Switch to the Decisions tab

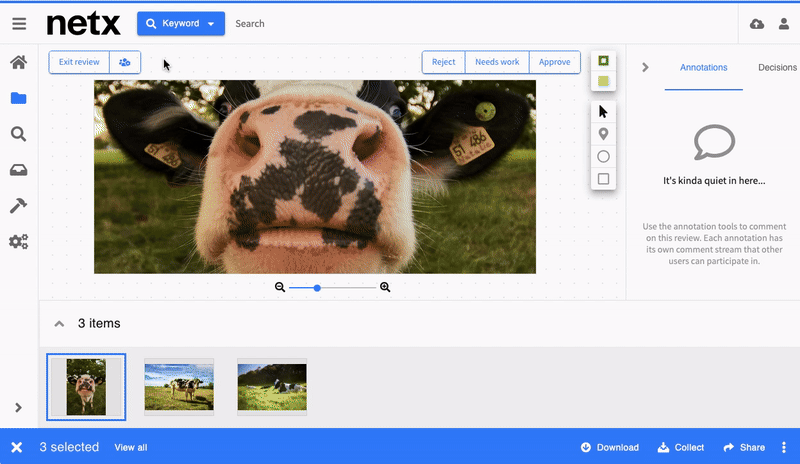pos(777,67)
